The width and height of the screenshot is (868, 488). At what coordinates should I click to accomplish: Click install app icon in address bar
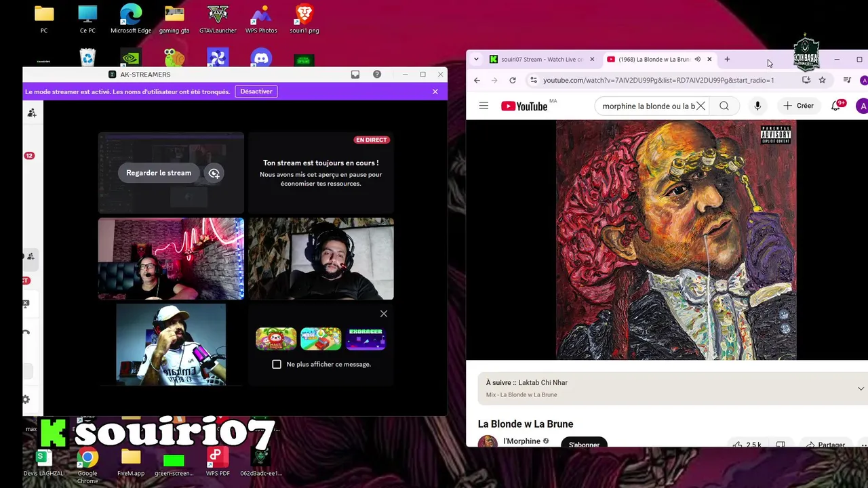click(806, 80)
